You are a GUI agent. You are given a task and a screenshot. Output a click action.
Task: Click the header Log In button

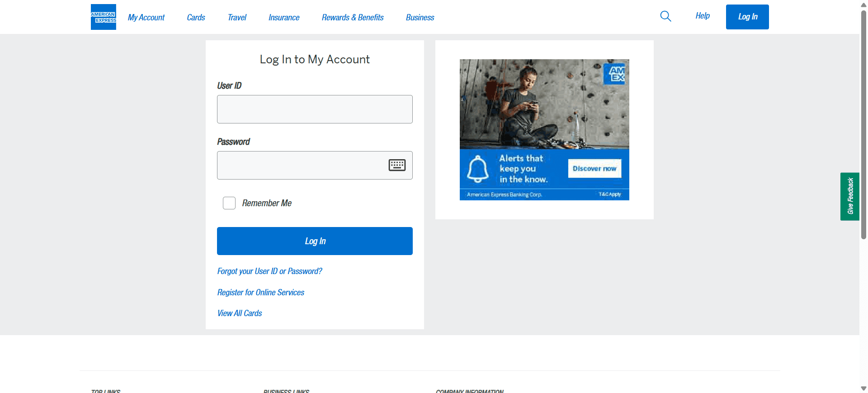[747, 17]
